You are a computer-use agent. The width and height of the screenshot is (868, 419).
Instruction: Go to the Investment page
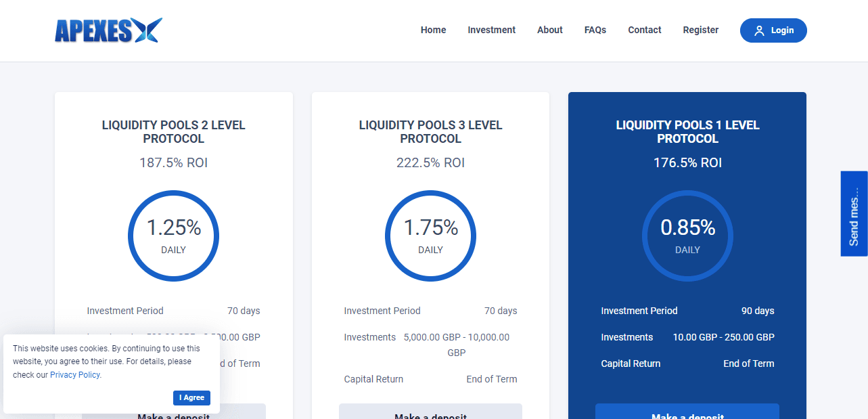pyautogui.click(x=491, y=30)
